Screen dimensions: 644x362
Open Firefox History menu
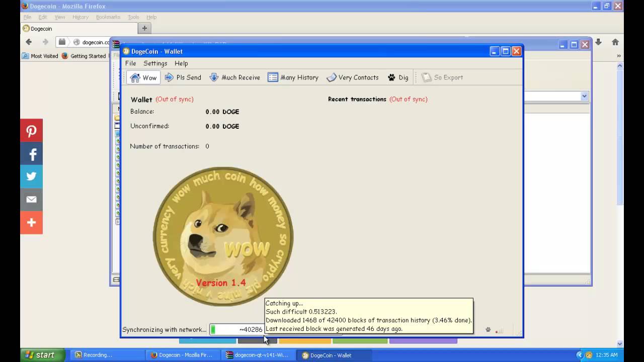tap(80, 17)
